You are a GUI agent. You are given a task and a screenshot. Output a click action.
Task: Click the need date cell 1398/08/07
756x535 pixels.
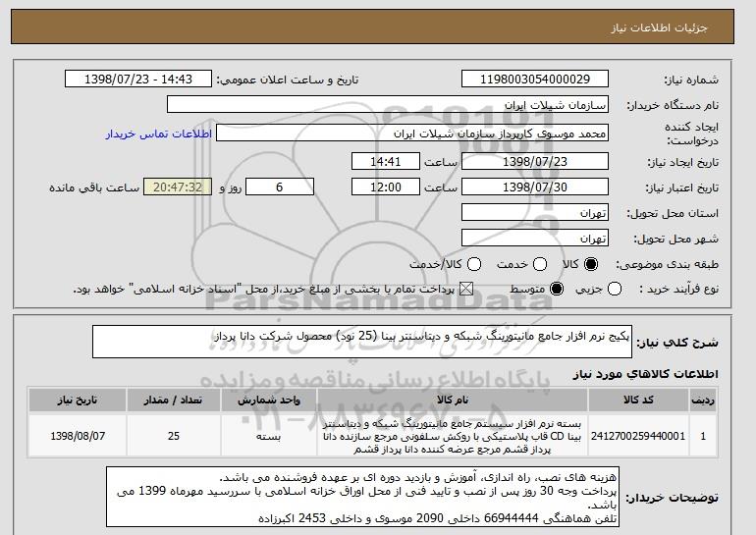click(x=78, y=436)
